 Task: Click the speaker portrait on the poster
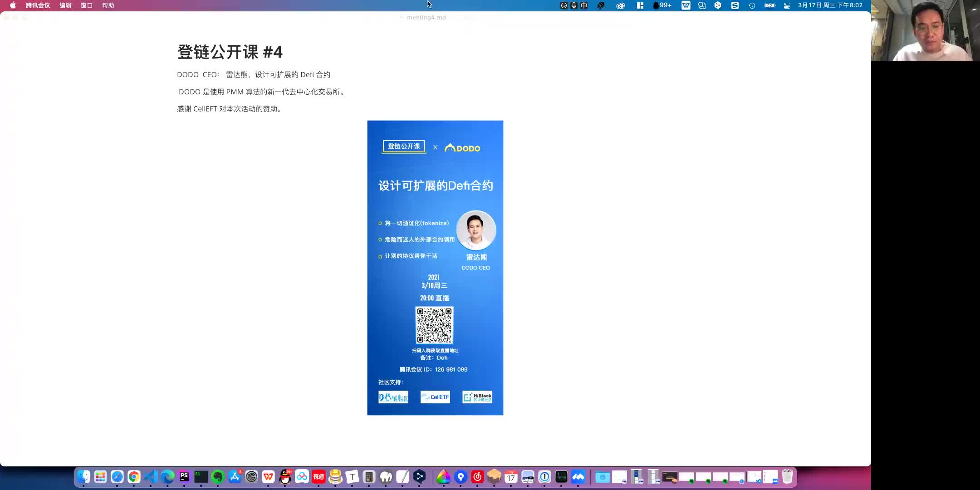pos(476,230)
